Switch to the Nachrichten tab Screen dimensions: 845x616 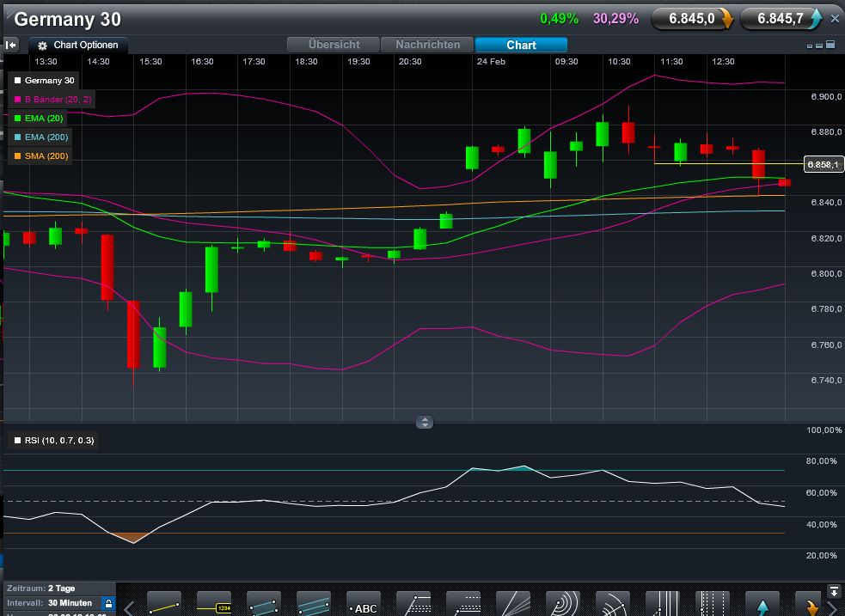click(x=429, y=45)
